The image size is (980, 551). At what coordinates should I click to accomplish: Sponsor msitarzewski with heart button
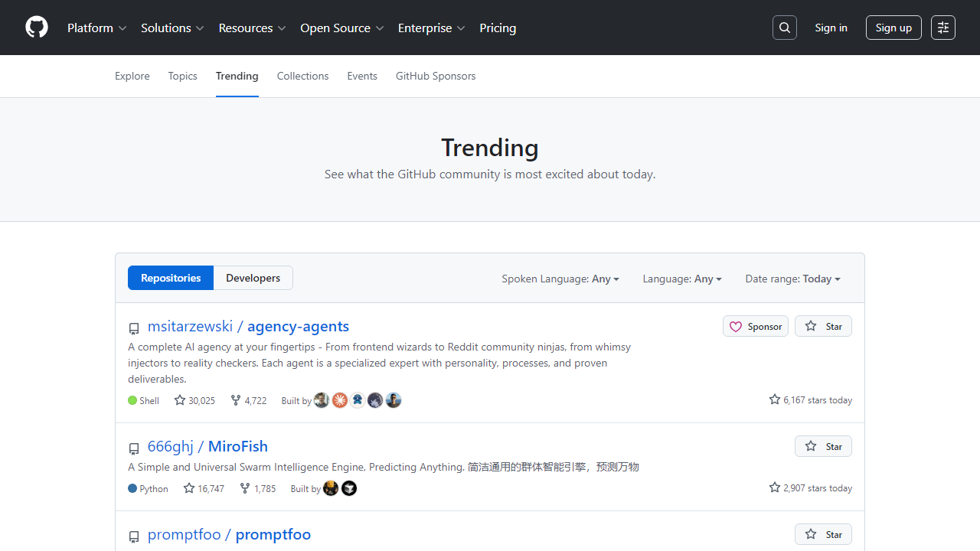tap(756, 326)
